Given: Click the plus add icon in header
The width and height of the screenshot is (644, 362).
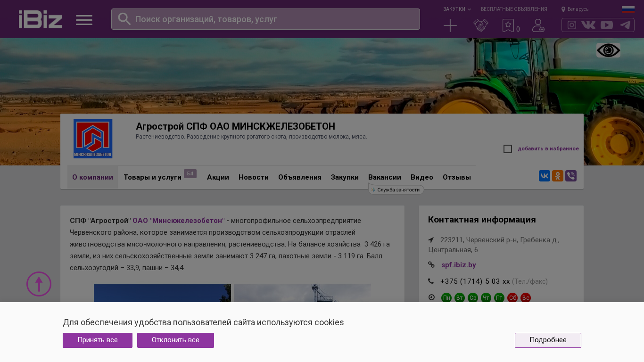Looking at the screenshot, I should pos(450,25).
